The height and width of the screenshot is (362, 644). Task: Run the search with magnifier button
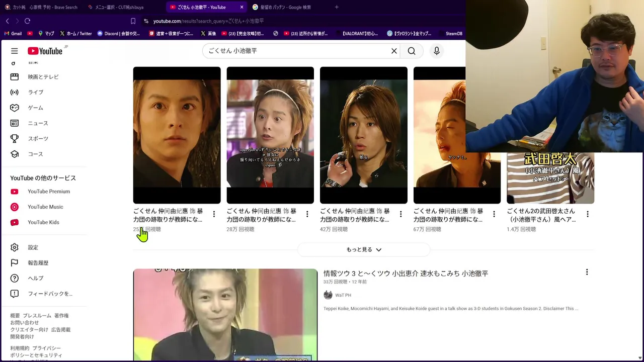point(412,51)
